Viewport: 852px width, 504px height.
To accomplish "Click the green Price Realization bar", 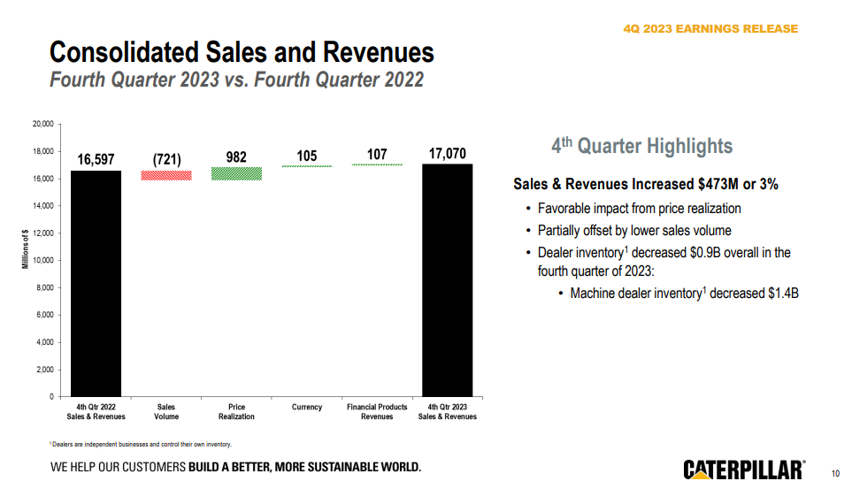I will pos(236,173).
